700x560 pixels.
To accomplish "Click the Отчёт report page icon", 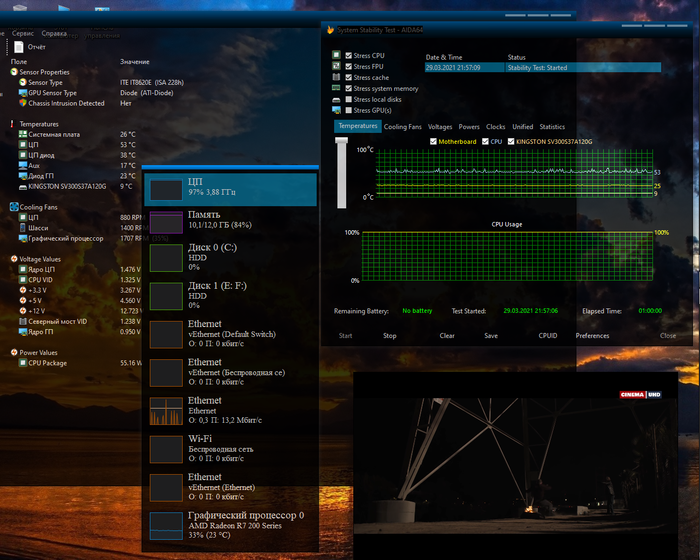I will 19,46.
